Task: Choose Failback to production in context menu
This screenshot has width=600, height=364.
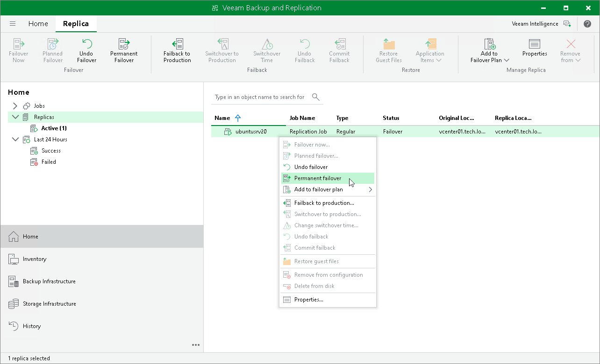Action: click(x=328, y=203)
